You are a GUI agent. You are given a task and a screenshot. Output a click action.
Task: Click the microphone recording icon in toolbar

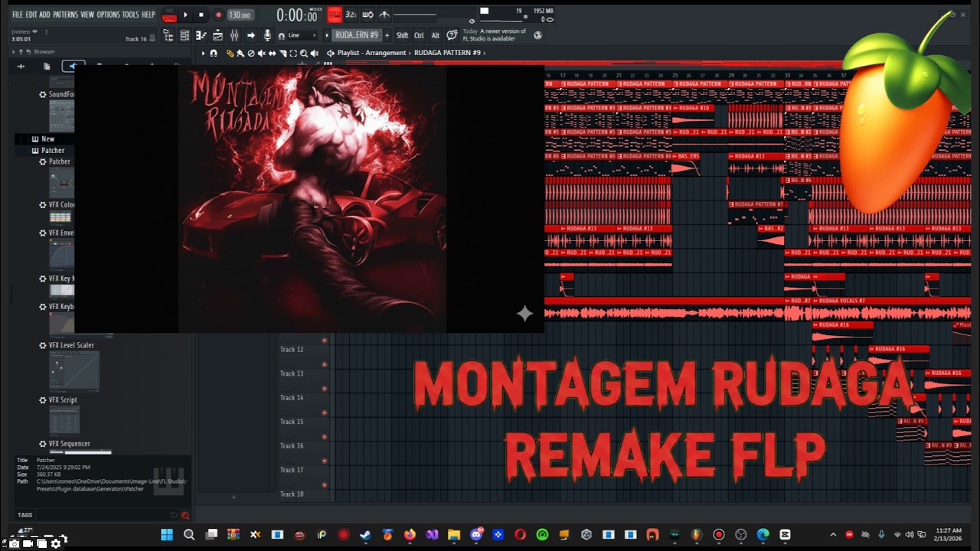[x=267, y=35]
